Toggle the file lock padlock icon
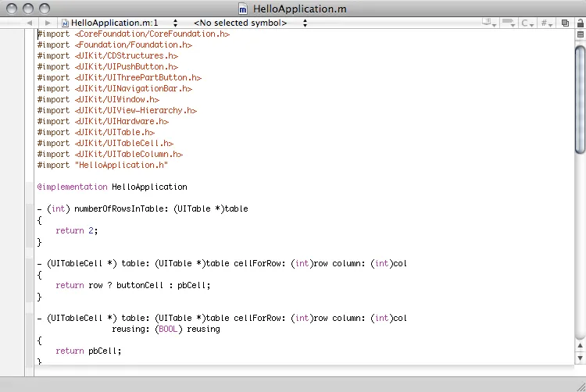Screen dimensions: 586x392 pyautogui.click(x=581, y=23)
